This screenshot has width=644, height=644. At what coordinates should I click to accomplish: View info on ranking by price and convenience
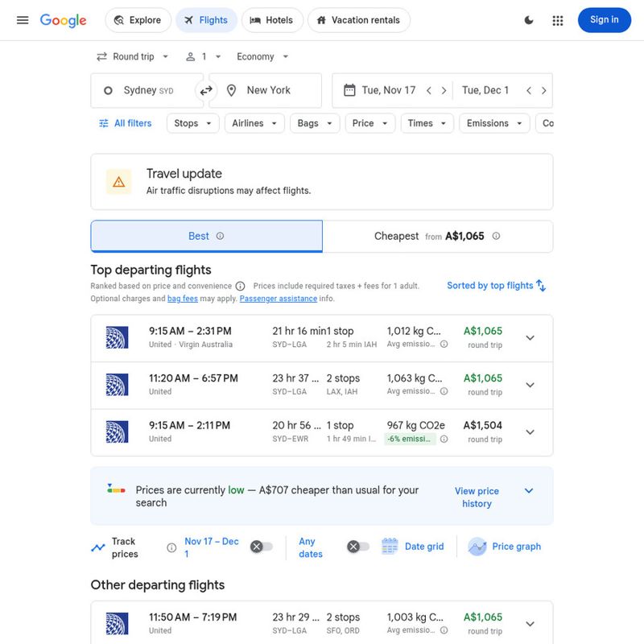click(240, 286)
